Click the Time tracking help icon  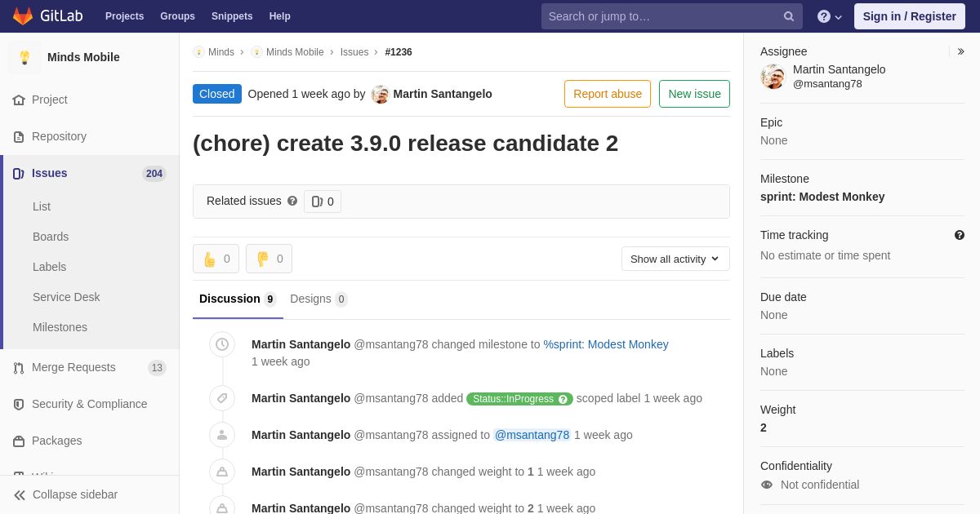pyautogui.click(x=960, y=235)
